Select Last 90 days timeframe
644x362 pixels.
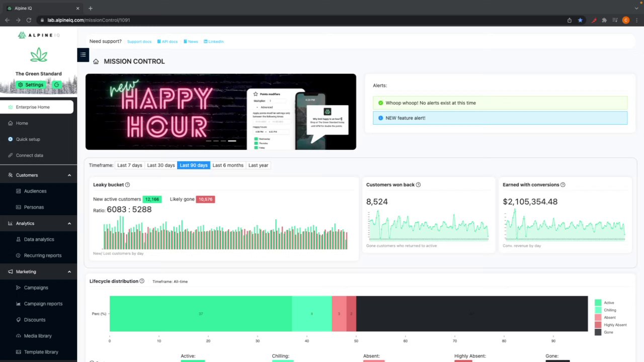point(194,165)
